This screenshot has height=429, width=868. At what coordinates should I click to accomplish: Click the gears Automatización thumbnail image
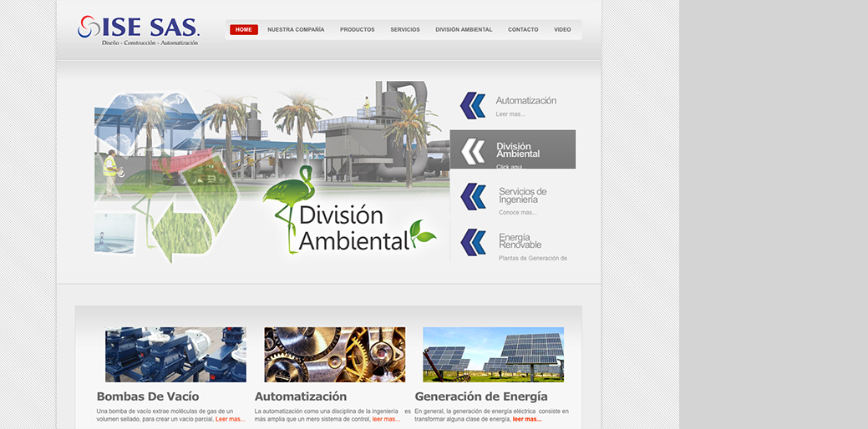[334, 355]
